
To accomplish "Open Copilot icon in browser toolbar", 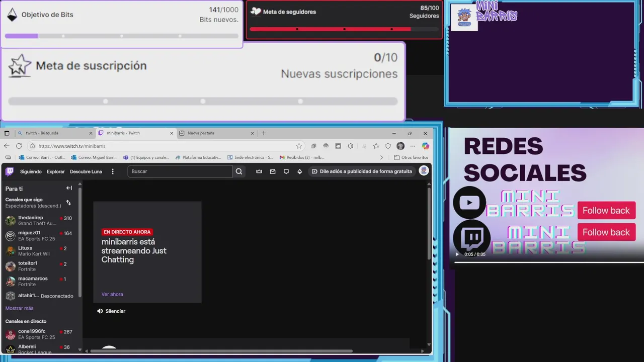I will [x=426, y=146].
